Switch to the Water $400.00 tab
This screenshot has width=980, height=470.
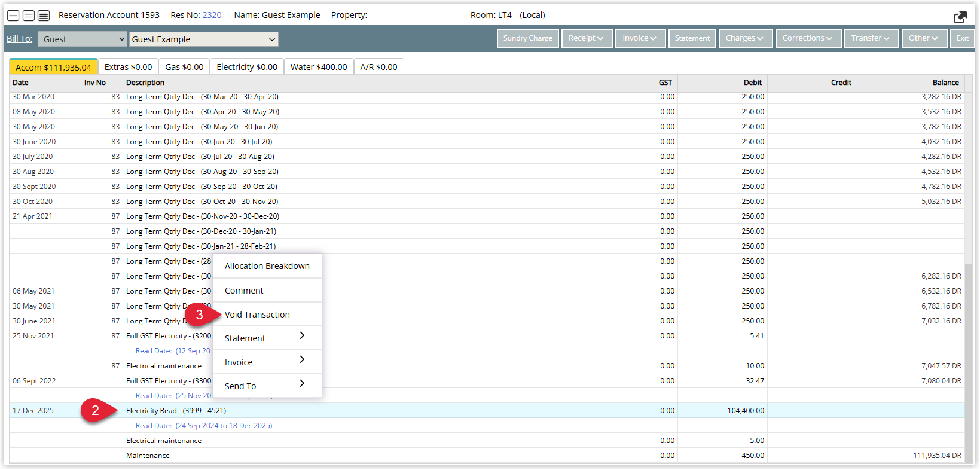(319, 67)
